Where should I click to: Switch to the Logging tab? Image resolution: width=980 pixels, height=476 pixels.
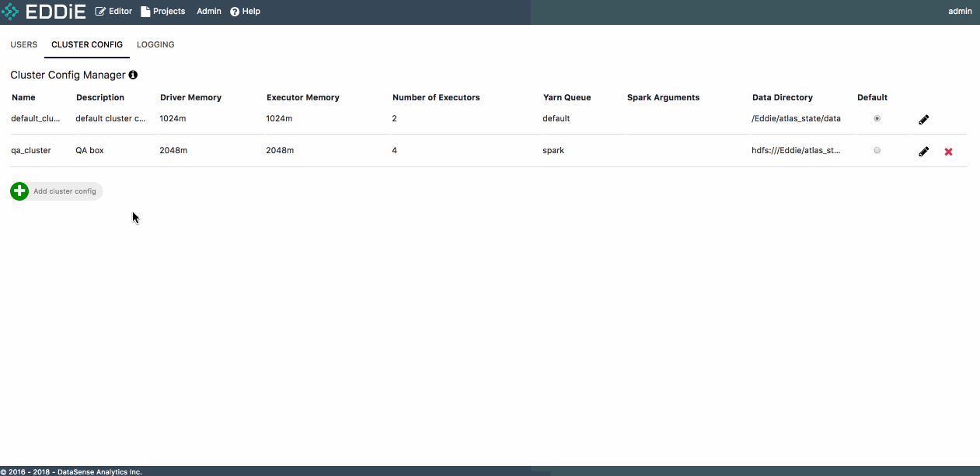155,44
